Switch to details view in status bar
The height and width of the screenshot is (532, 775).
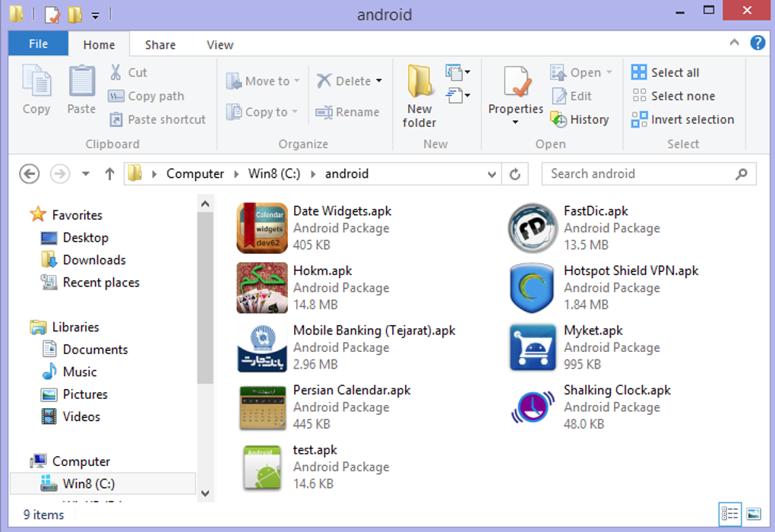pyautogui.click(x=730, y=514)
